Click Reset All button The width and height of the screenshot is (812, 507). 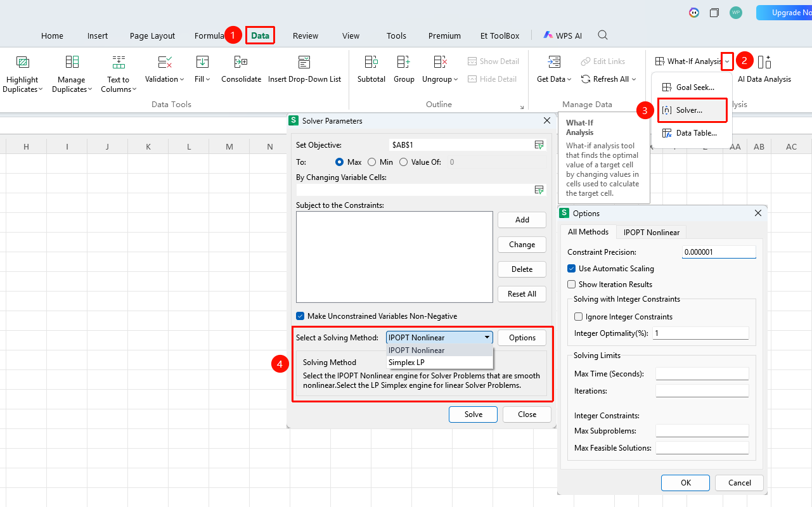[522, 294]
